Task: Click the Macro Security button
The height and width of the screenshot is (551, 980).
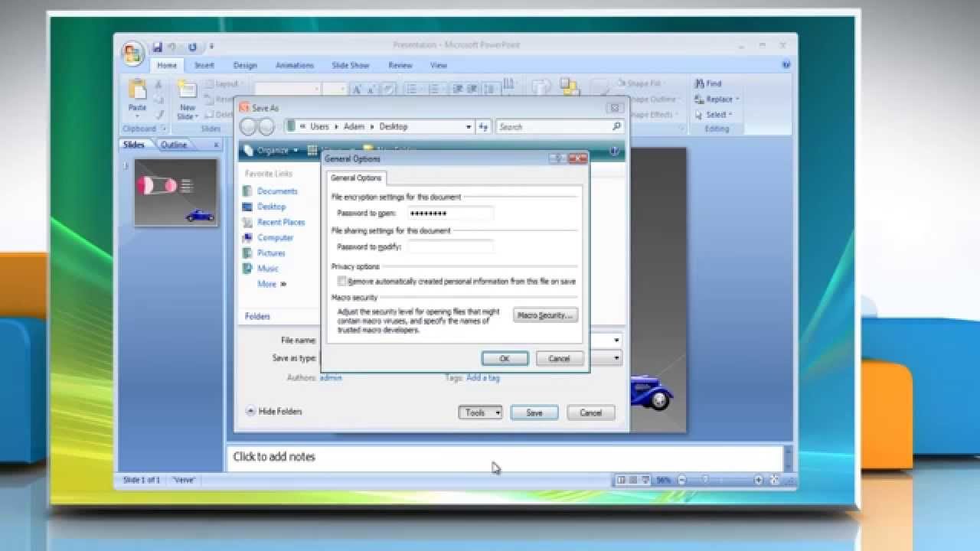Action: pos(545,315)
